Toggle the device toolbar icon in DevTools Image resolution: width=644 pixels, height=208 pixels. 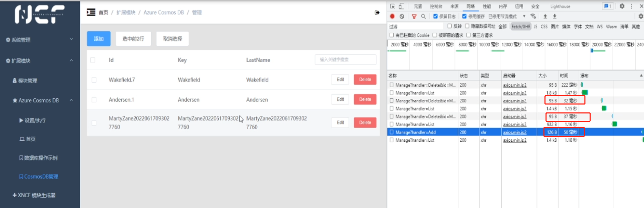402,6
